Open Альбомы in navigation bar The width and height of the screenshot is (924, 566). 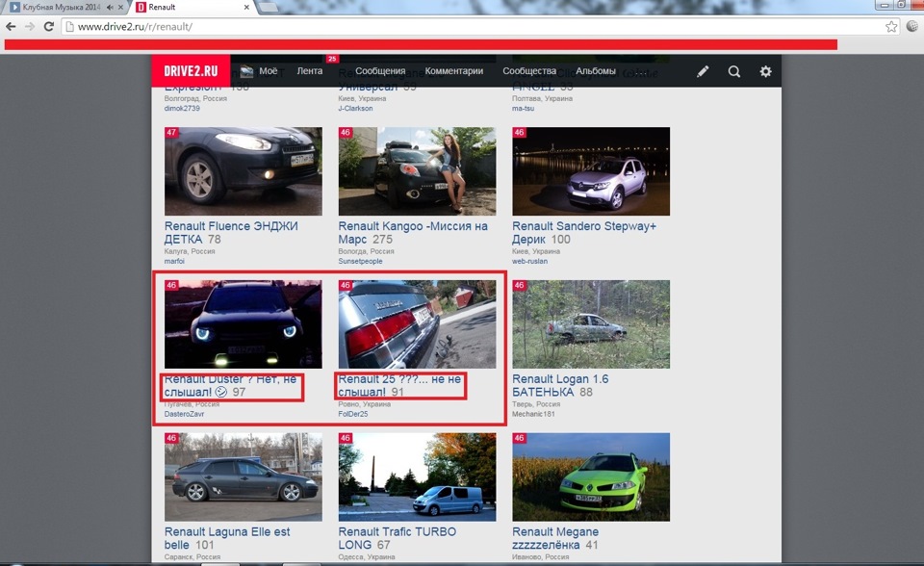[595, 71]
